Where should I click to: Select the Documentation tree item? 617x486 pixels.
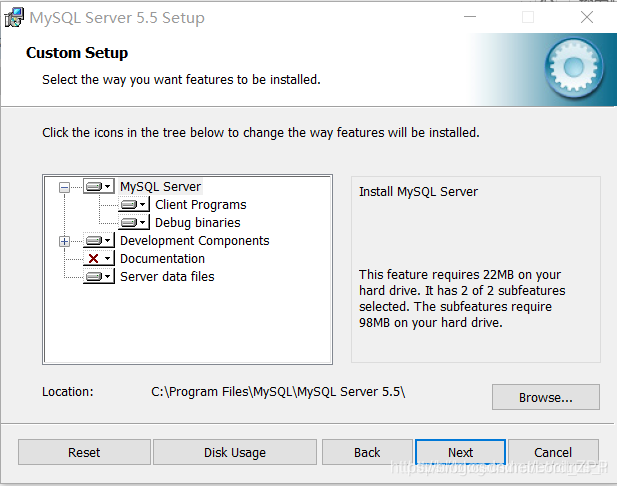(163, 259)
